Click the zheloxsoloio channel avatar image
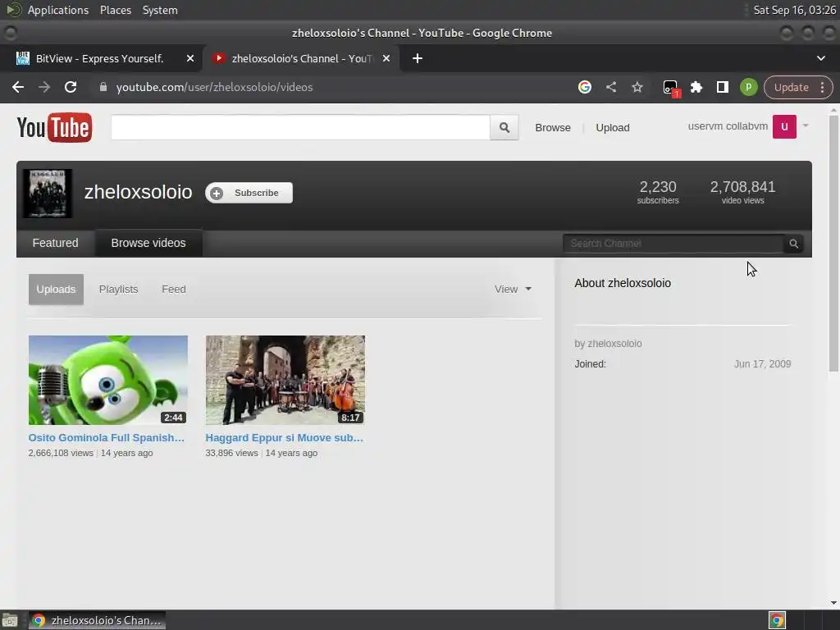The width and height of the screenshot is (840, 630). (48, 194)
